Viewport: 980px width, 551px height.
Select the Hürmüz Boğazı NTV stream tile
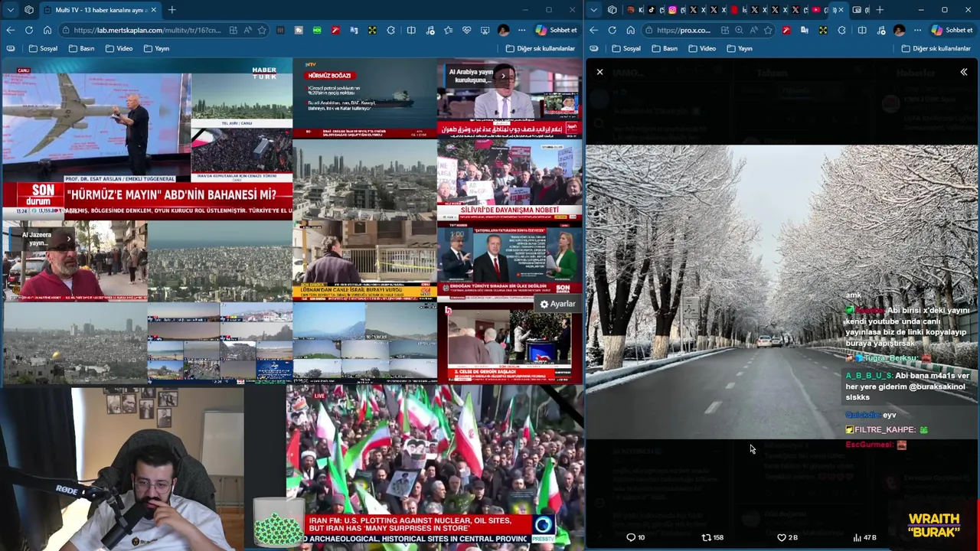[364, 98]
